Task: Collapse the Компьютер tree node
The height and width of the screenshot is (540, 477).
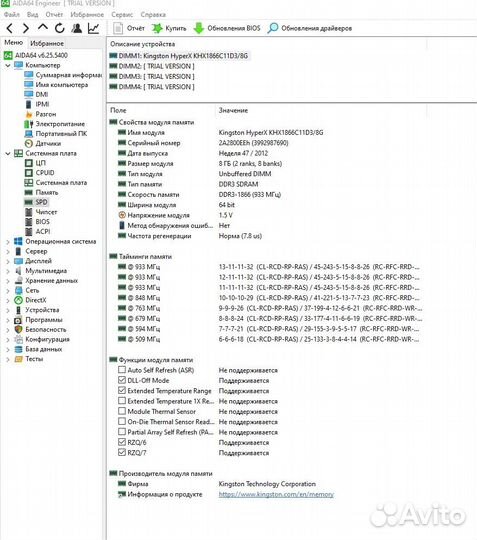Action: pos(8,65)
